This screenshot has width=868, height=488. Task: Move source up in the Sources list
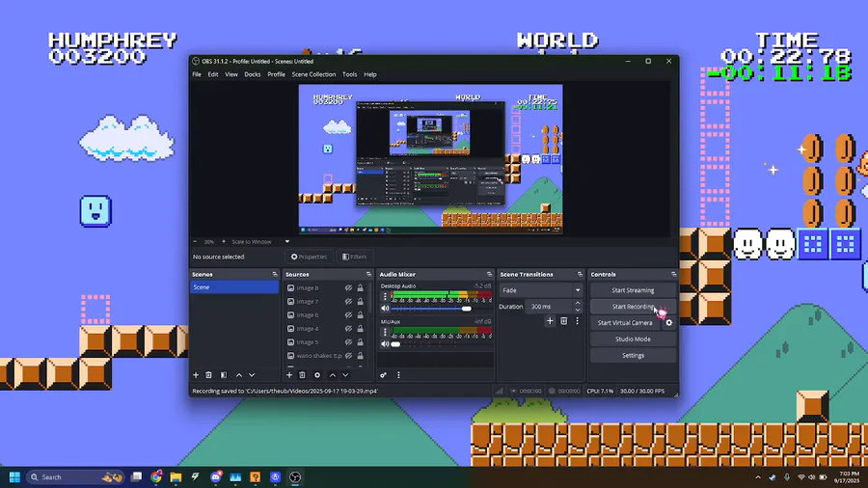(333, 375)
